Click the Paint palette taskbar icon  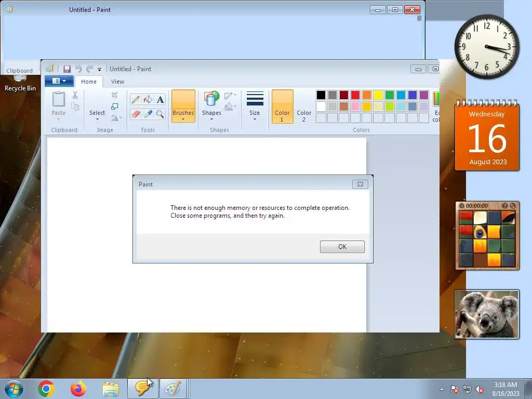tap(173, 389)
